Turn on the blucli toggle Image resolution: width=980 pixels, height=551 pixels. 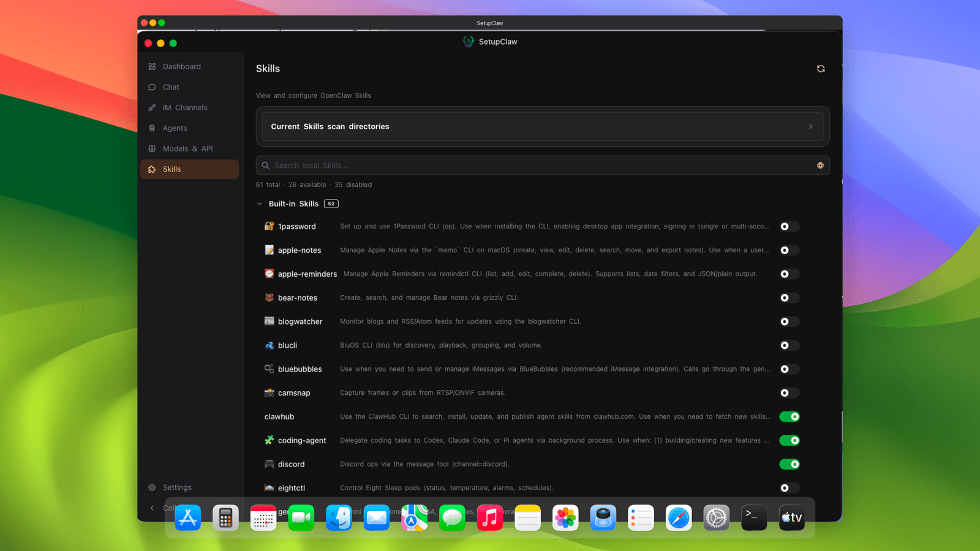790,345
